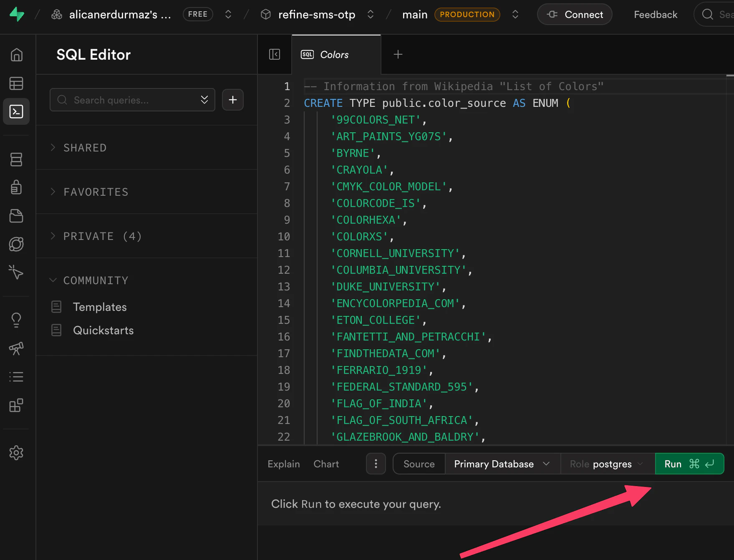Screen dimensions: 734x560
Task: Open the Database icon in sidebar
Action: (16, 159)
